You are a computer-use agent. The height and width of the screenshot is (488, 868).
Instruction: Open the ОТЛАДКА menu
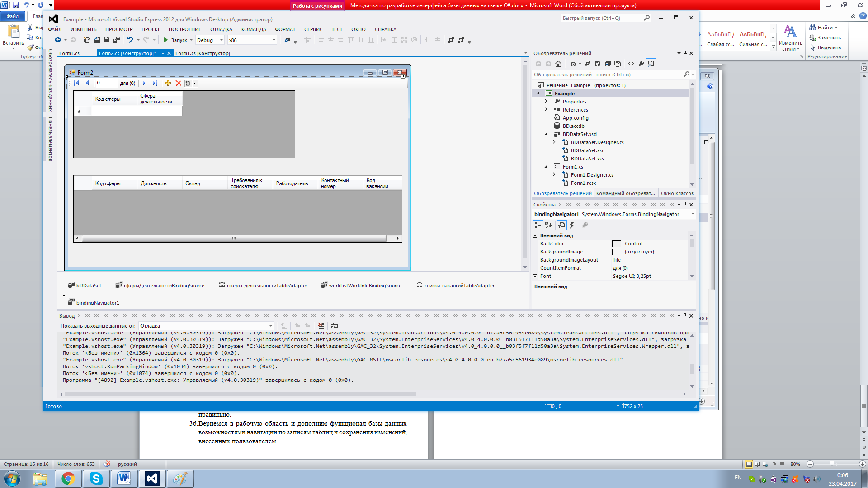click(x=221, y=29)
